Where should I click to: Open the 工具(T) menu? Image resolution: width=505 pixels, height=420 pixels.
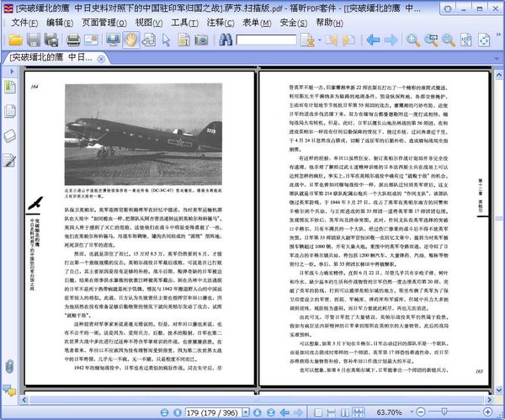tap(184, 23)
